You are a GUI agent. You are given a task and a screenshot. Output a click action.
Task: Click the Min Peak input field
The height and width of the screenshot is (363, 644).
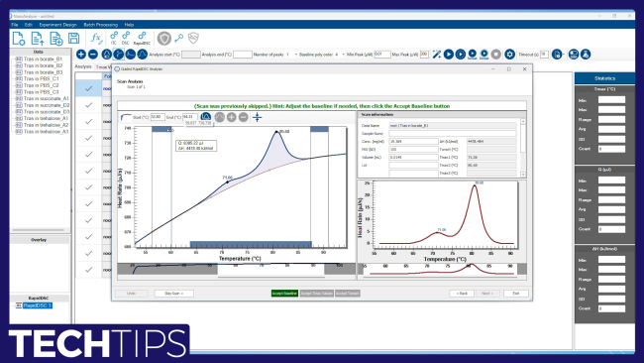coord(382,55)
